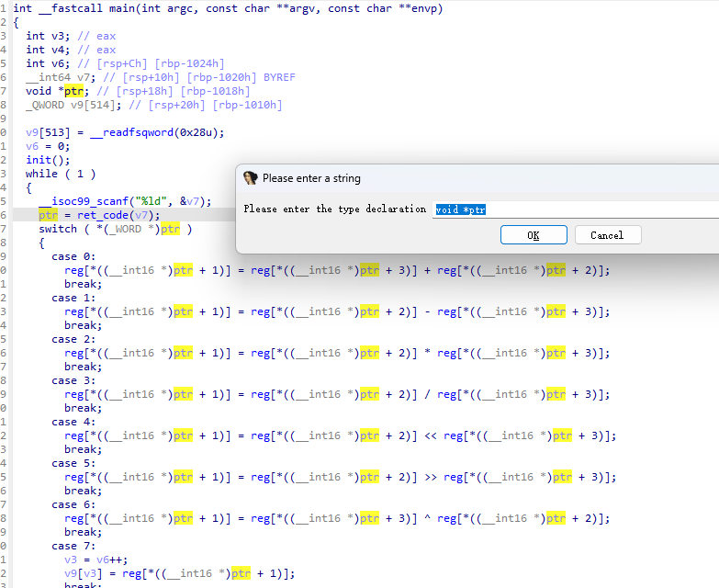Click the 'int v4' declaration line

tap(71, 50)
